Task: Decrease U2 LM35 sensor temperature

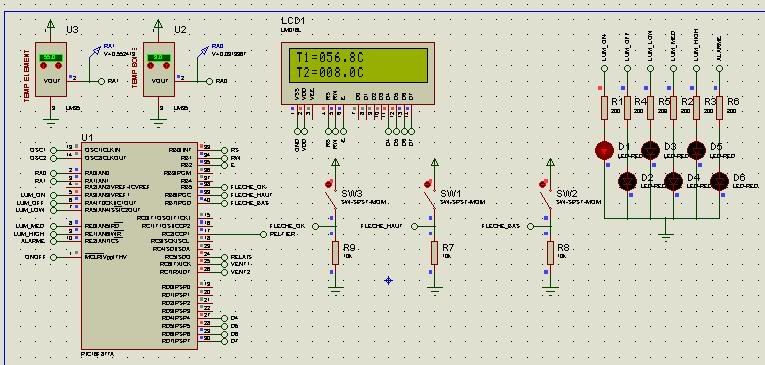Action: [x=150, y=66]
